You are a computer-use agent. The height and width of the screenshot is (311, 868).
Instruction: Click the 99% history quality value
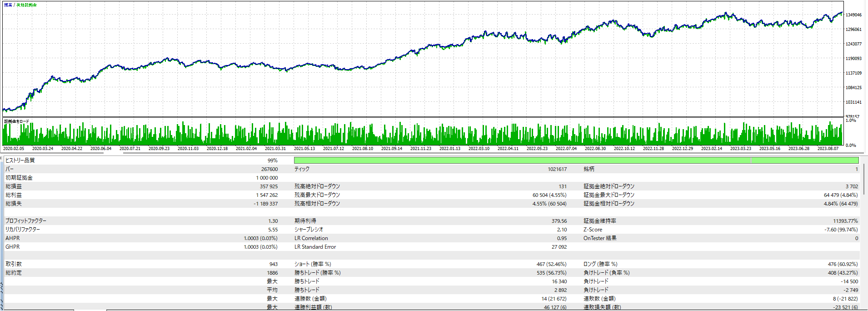pos(273,161)
